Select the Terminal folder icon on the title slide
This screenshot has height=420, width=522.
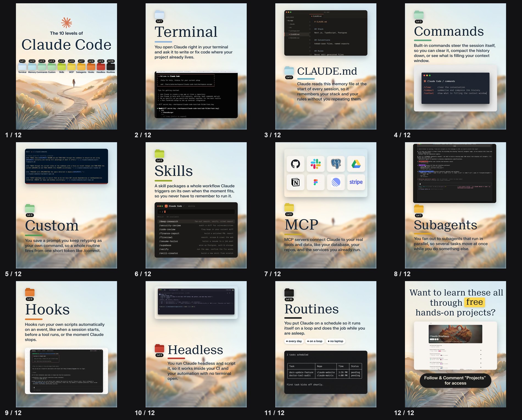point(22,67)
